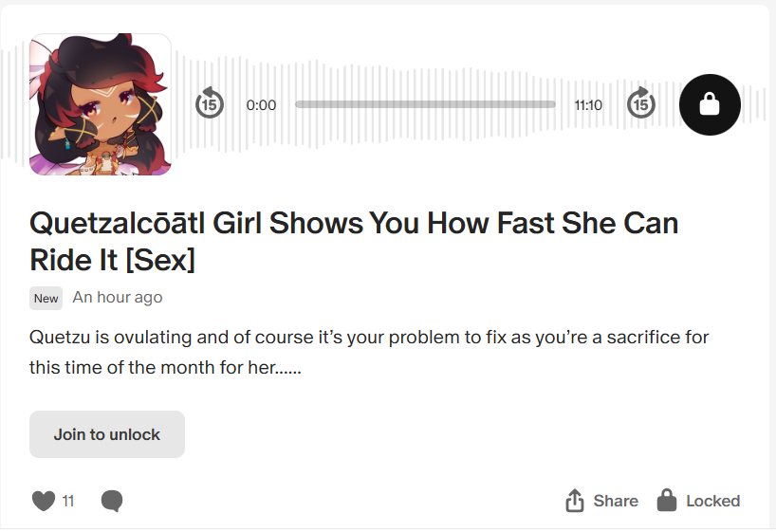Click the post description about Quetzu

tap(369, 352)
